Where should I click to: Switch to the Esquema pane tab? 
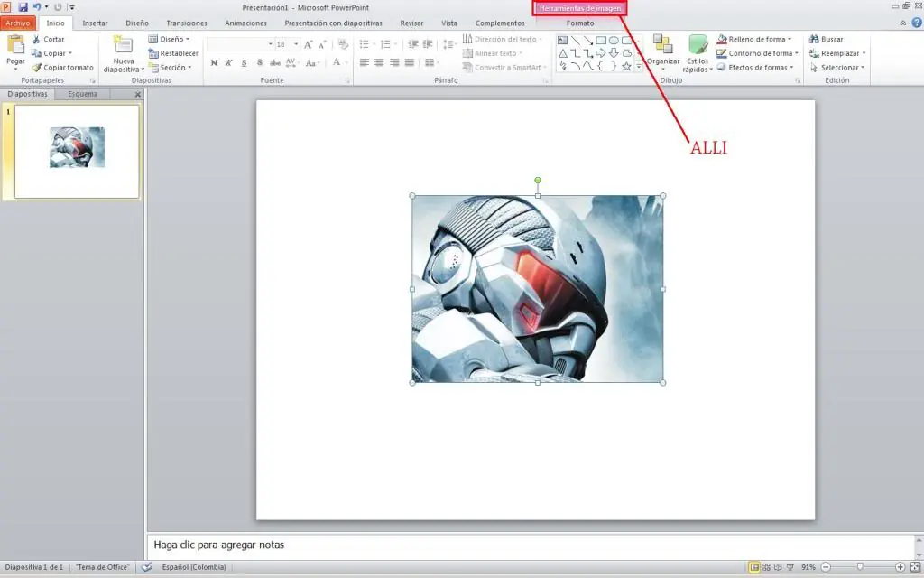[x=82, y=94]
